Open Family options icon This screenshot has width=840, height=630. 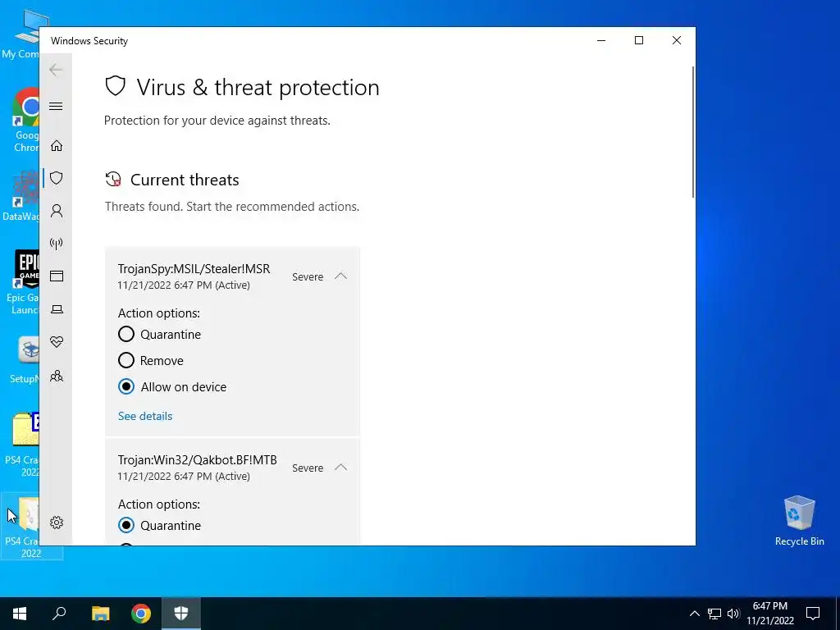(x=57, y=376)
